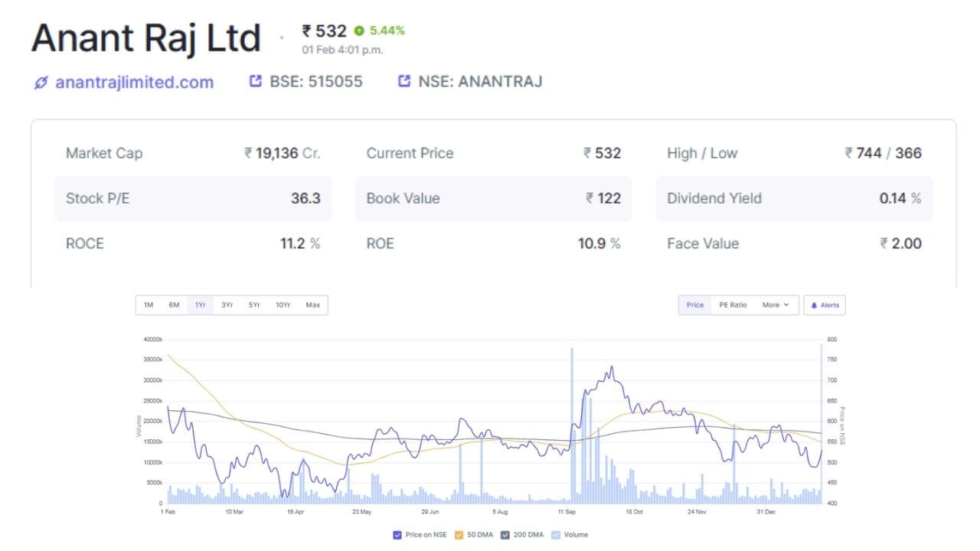Click the external link icon before BSE: 515055
Image resolution: width=980 pixels, height=551 pixels.
pyautogui.click(x=256, y=81)
